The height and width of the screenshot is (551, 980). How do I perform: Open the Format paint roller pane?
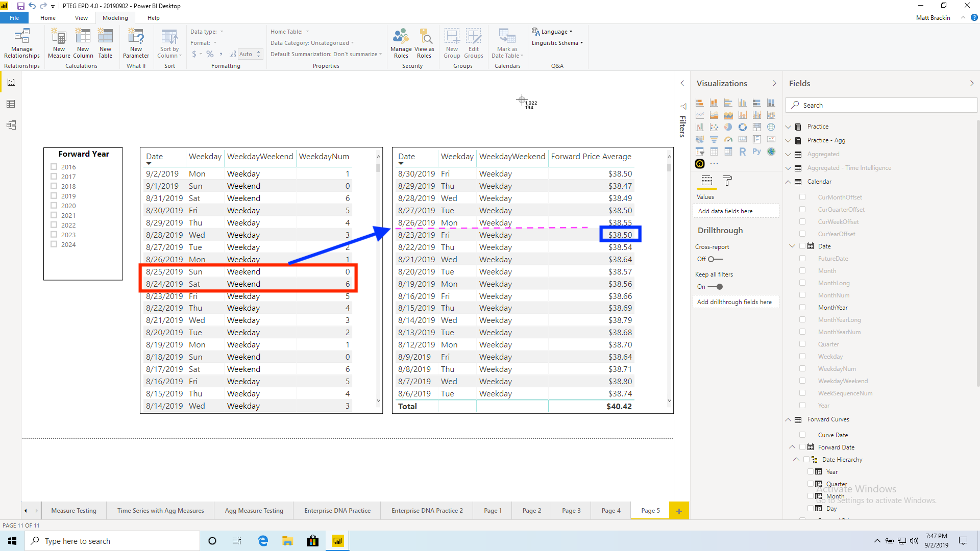click(x=727, y=181)
